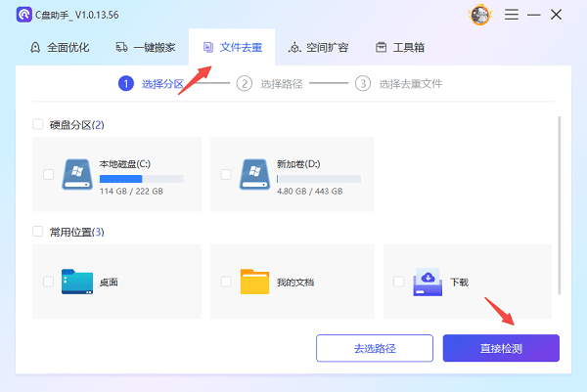Enable the 新加卷(D:) checkbox
The width and height of the screenshot is (587, 392).
226,175
